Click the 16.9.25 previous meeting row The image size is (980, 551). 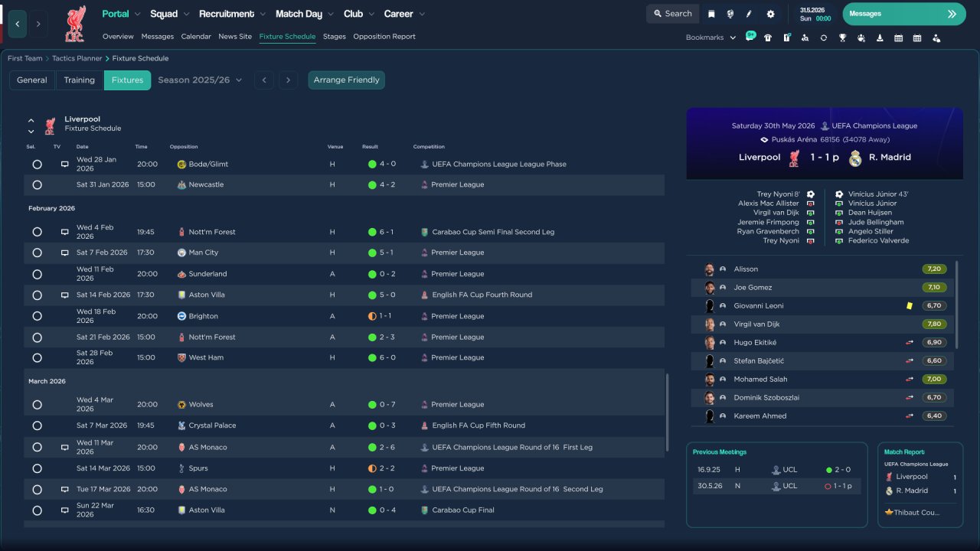click(x=776, y=470)
